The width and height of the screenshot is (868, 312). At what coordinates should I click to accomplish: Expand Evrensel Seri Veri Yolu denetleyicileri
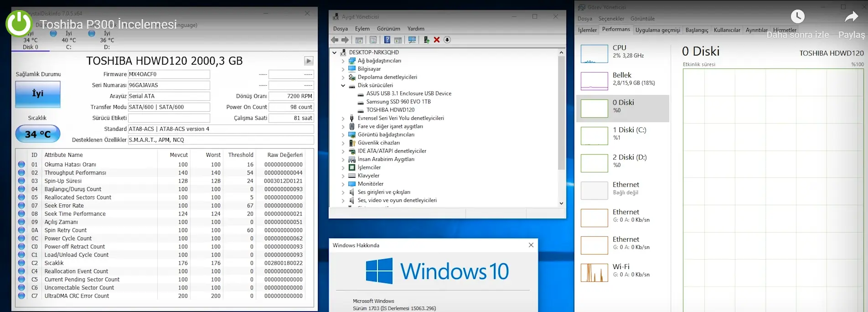click(343, 118)
